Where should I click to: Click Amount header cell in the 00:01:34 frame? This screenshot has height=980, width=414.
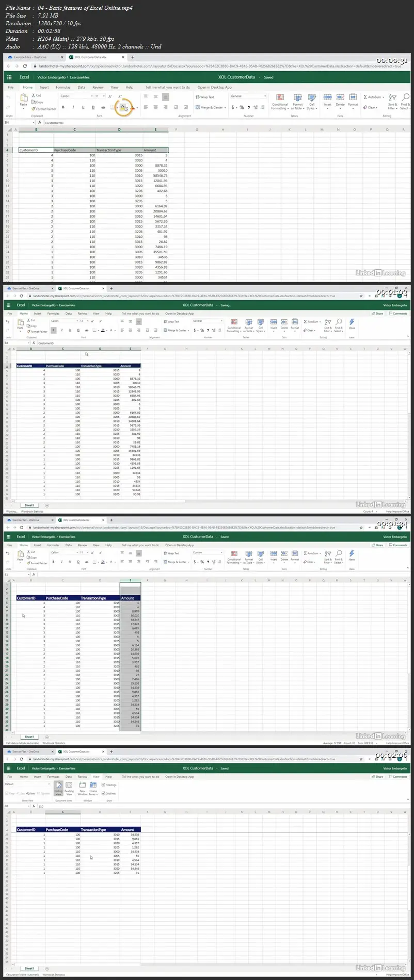[x=130, y=598]
